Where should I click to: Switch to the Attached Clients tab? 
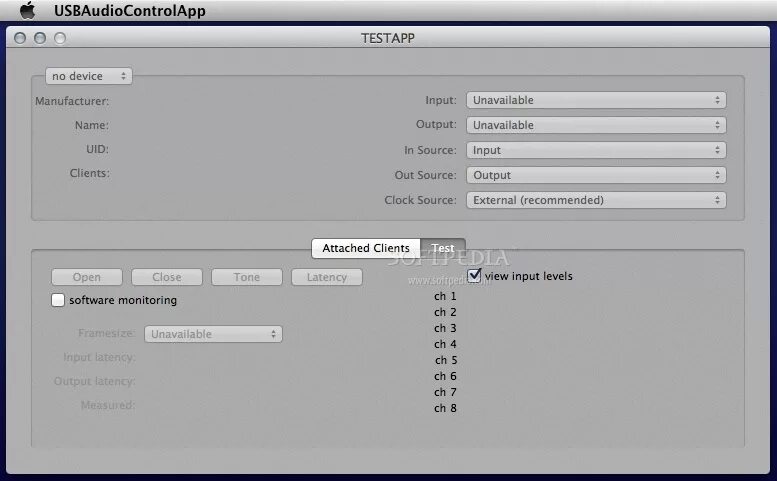pos(366,248)
